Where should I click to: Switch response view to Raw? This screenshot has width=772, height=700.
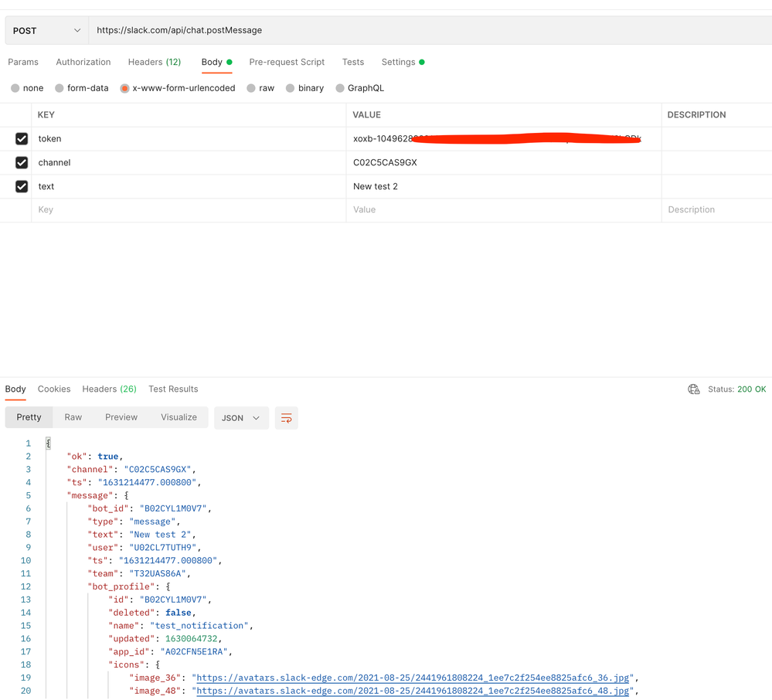[73, 417]
